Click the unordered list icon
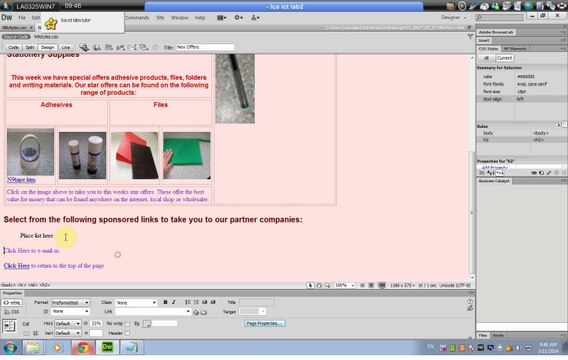Image resolution: width=568 pixels, height=360 pixels. click(x=188, y=302)
